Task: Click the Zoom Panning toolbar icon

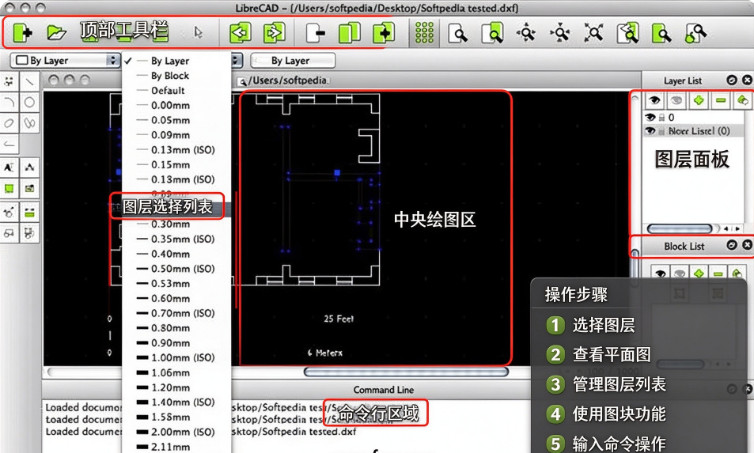Action: point(695,33)
